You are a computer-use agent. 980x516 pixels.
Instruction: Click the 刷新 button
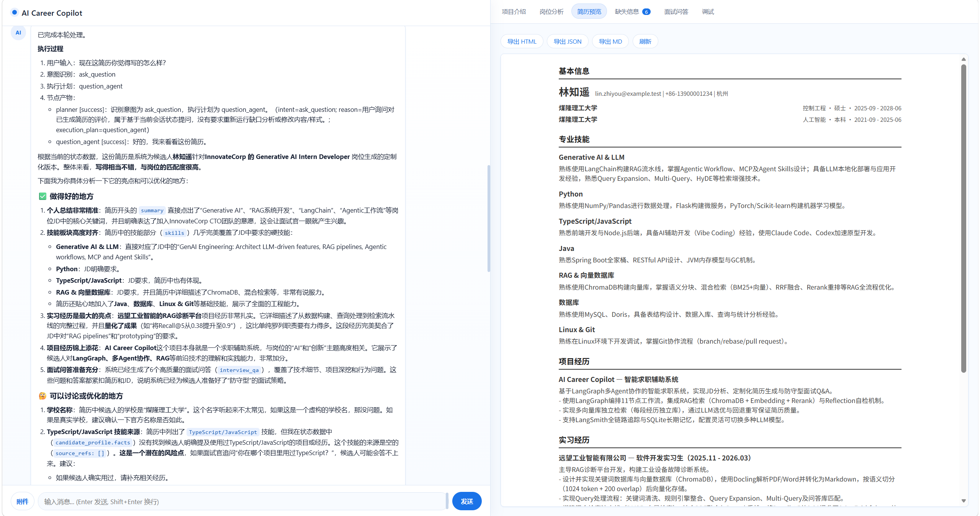645,41
